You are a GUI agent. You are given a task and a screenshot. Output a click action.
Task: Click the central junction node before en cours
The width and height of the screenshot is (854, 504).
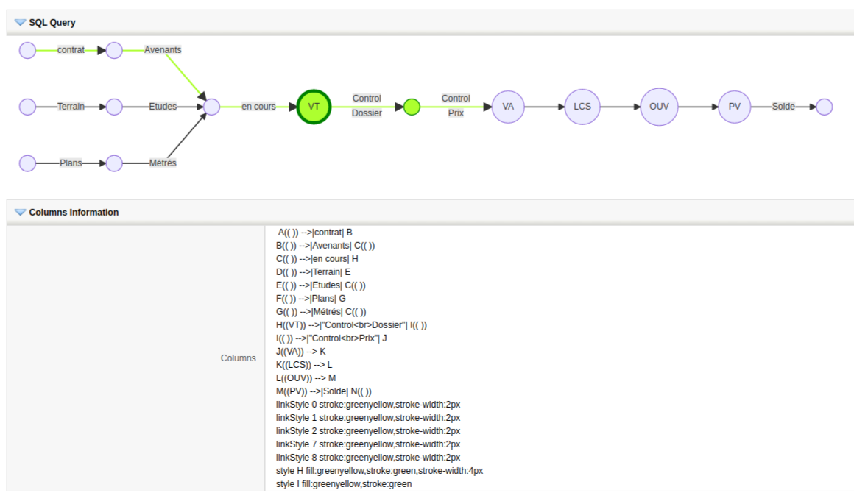[211, 107]
